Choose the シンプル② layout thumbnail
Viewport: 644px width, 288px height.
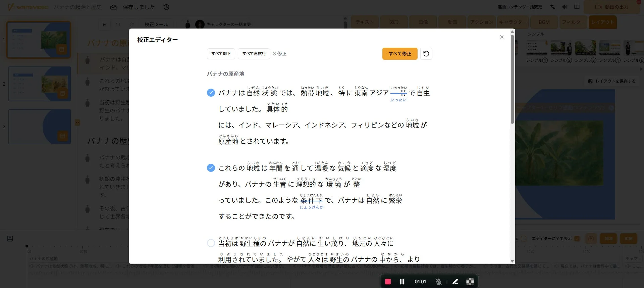click(x=561, y=48)
